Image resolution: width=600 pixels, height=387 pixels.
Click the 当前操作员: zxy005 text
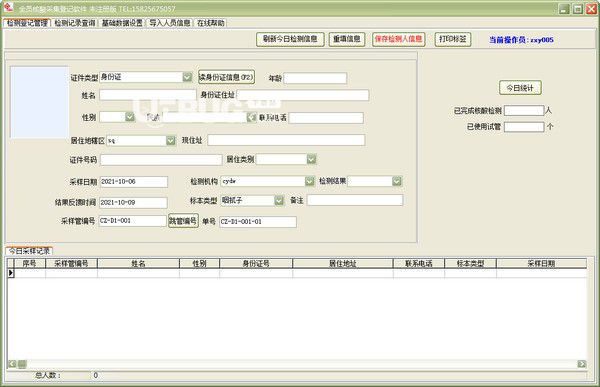click(521, 40)
